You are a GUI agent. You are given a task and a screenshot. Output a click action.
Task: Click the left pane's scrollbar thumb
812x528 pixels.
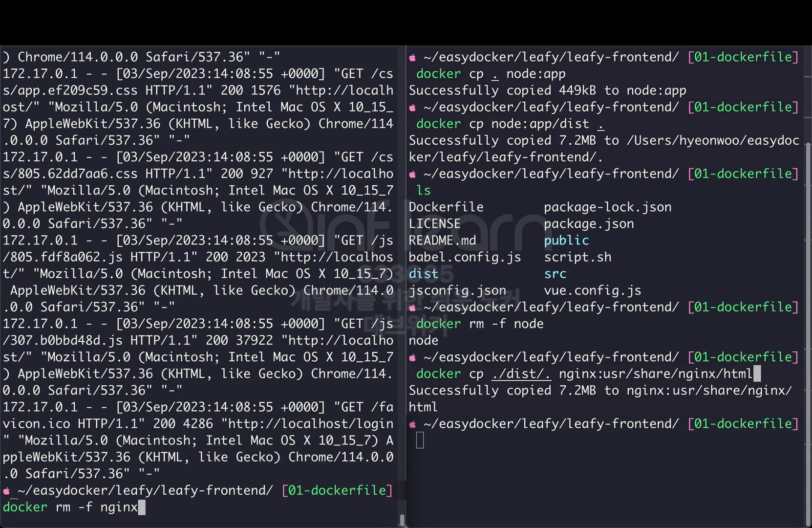402,520
